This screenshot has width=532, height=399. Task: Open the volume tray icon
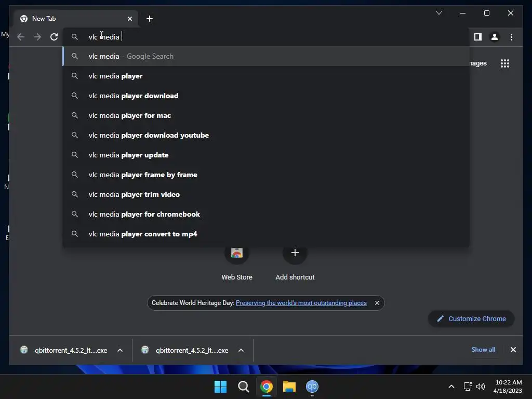[x=481, y=387]
